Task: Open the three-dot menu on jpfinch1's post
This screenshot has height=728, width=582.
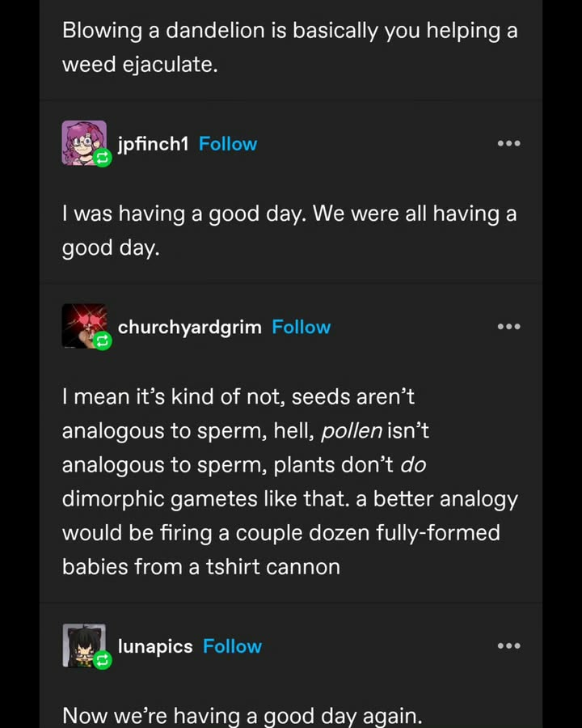Action: (508, 143)
